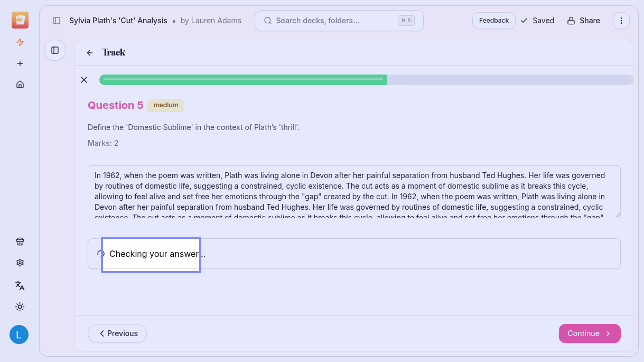Open settings gear in sidebar
This screenshot has height=362, width=644.
pos(20,263)
